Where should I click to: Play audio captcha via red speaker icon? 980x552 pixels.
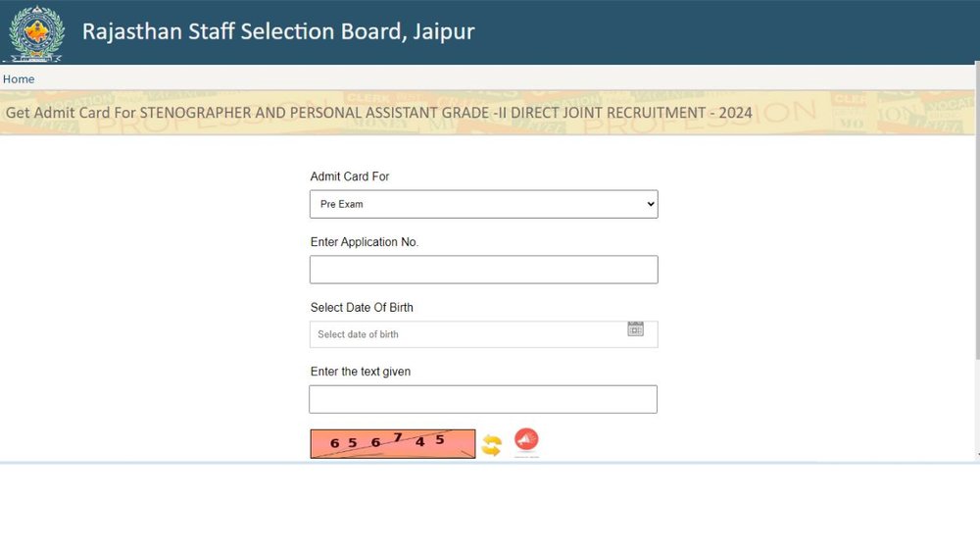(526, 440)
